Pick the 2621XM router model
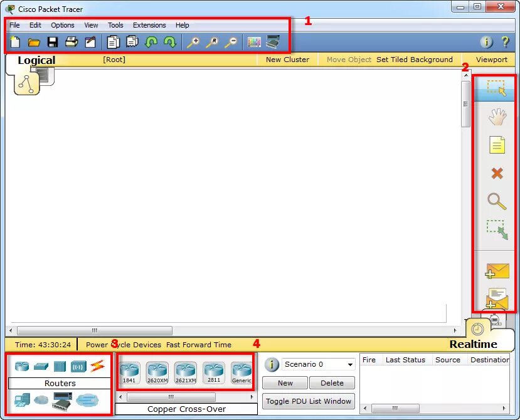This screenshot has height=420, width=520. 186,373
